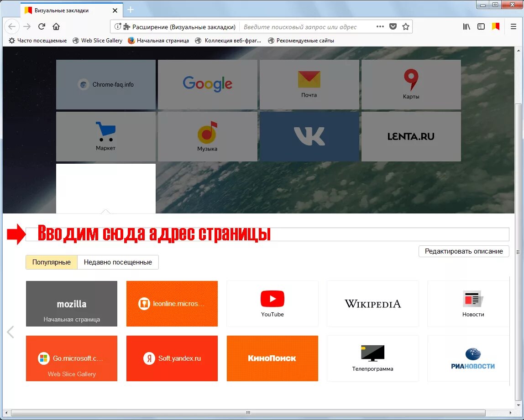Switch to the Популярные tab
Image resolution: width=524 pixels, height=420 pixels.
51,262
